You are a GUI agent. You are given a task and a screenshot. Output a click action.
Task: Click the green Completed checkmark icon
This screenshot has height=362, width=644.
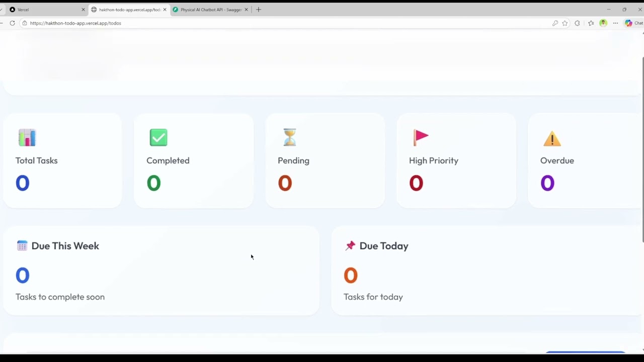158,137
